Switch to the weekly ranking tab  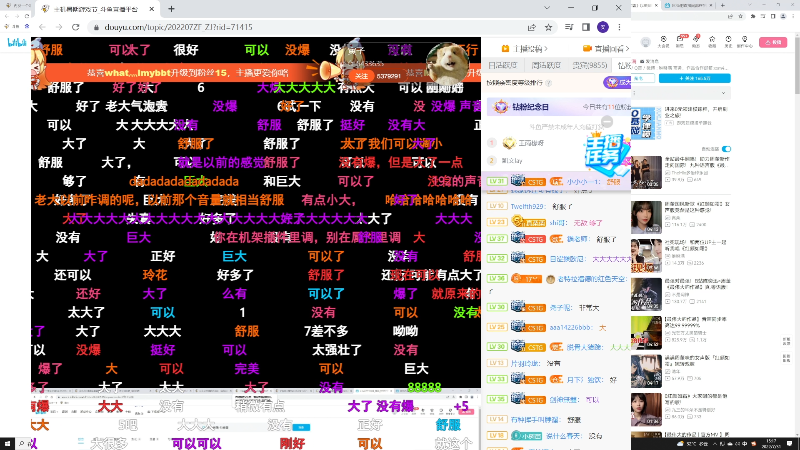point(546,65)
